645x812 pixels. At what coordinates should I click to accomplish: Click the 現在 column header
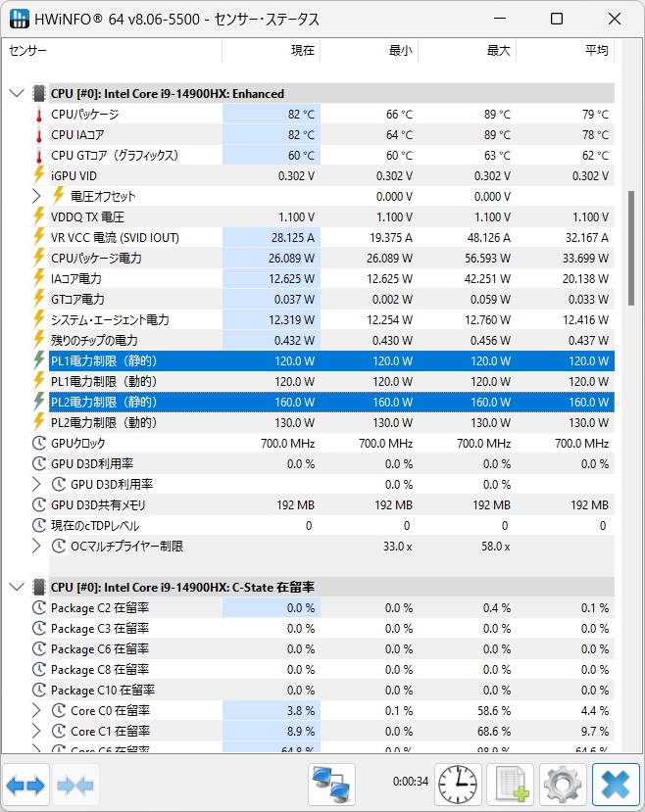[271, 50]
